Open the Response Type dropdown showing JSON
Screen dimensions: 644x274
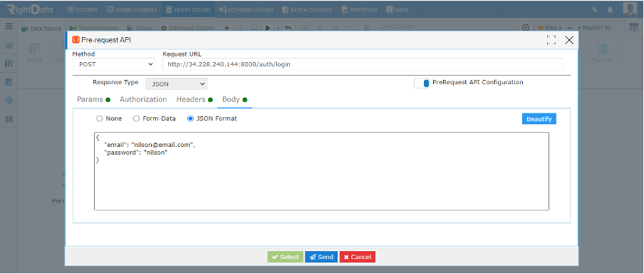(x=176, y=84)
